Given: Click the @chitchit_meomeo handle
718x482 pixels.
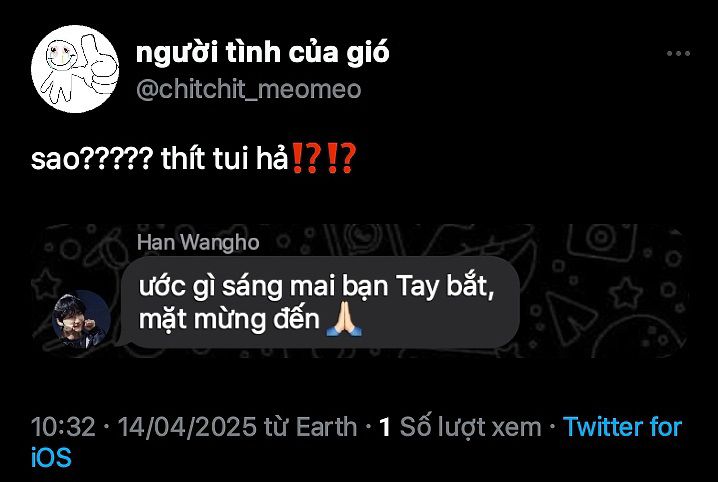Looking at the screenshot, I should (x=249, y=89).
